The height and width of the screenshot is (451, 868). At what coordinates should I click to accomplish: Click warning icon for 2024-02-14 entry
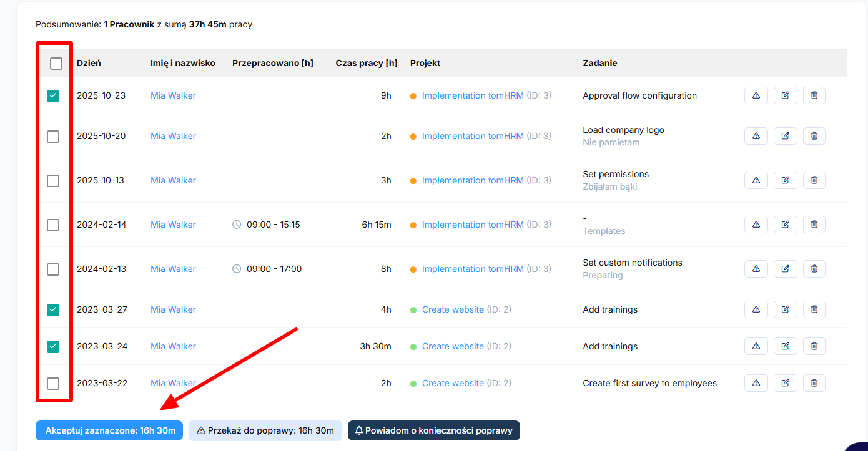pos(756,225)
